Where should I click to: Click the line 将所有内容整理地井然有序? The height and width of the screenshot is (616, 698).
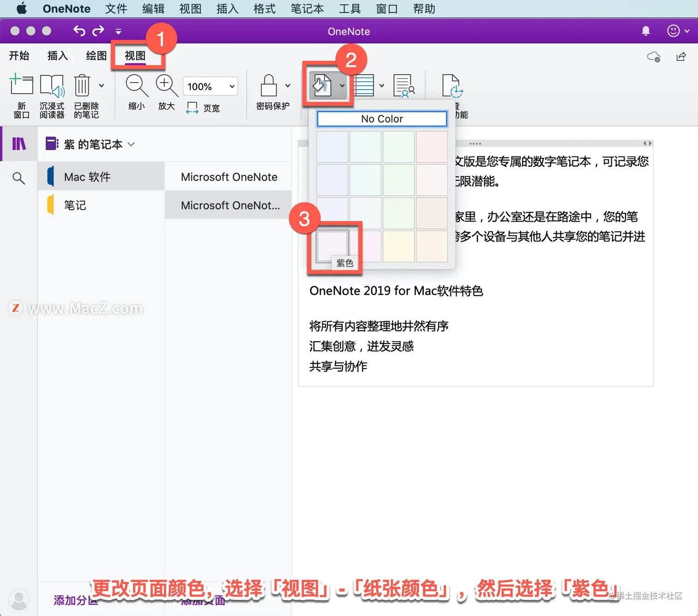pos(379,326)
